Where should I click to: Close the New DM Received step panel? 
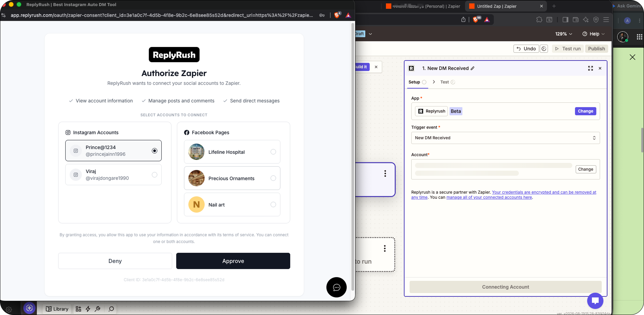pos(600,68)
